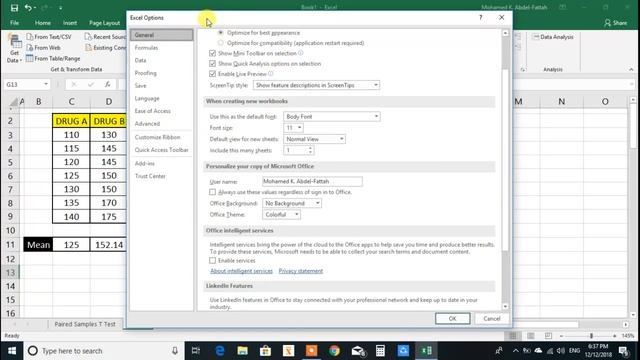Launch Data Analysis from Analysis group

click(x=553, y=37)
